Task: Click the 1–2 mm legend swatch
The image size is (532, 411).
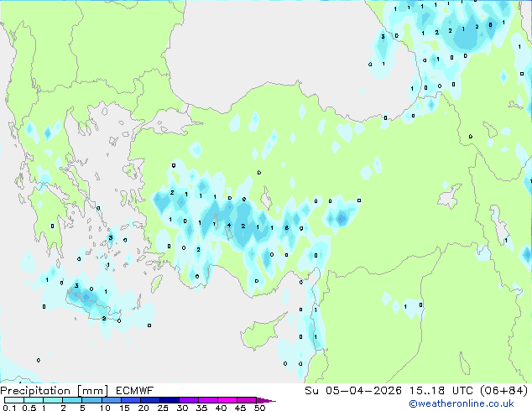Action: coord(53,400)
